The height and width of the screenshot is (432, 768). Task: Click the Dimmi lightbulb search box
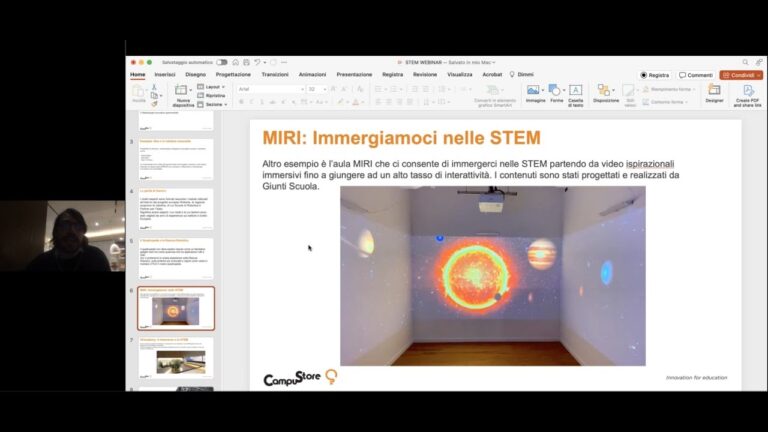click(522, 74)
